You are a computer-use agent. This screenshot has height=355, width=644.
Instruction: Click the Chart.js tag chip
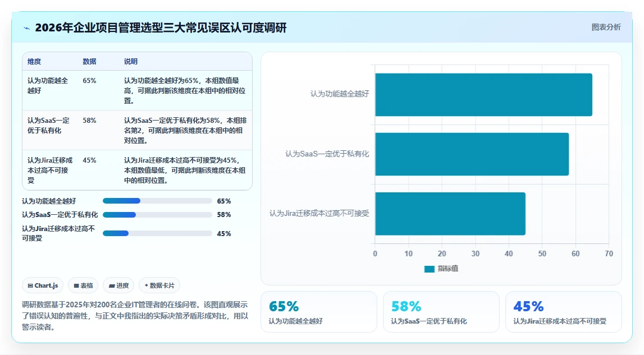tap(43, 285)
